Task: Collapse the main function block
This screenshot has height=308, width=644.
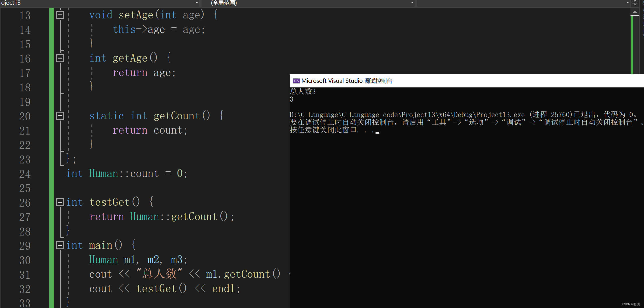Action: pos(60,245)
